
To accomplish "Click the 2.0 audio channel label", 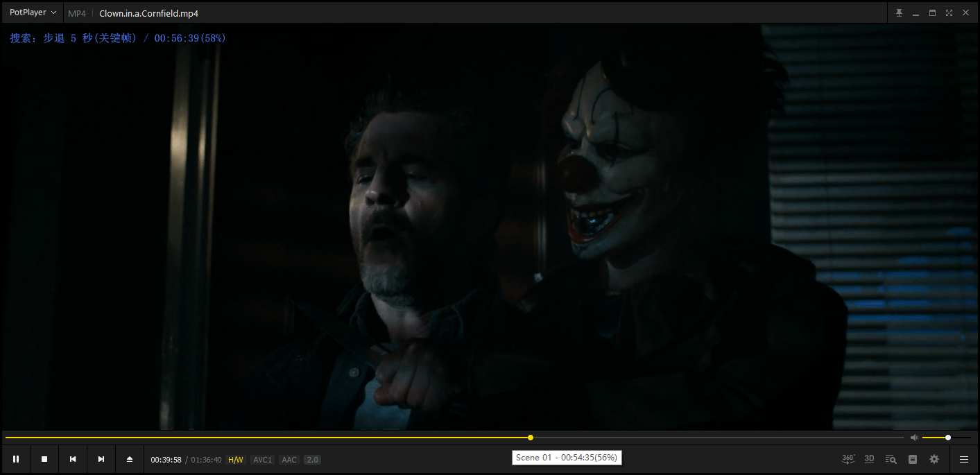I will (312, 460).
